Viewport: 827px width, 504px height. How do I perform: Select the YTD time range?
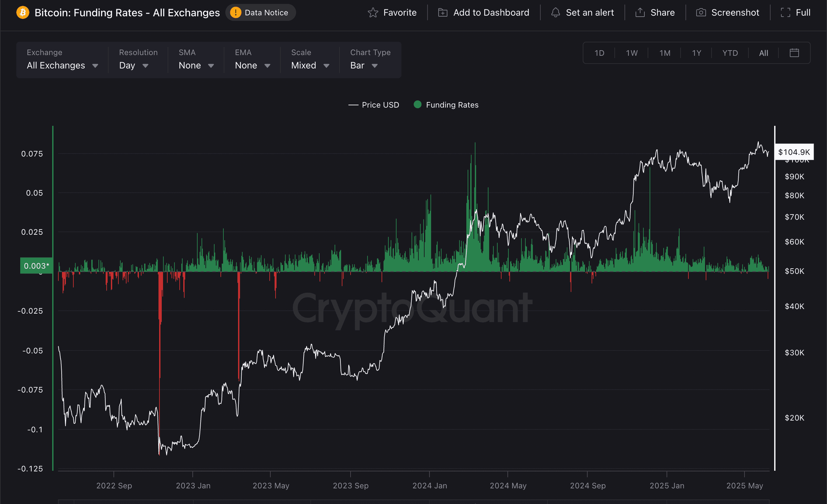pyautogui.click(x=730, y=53)
